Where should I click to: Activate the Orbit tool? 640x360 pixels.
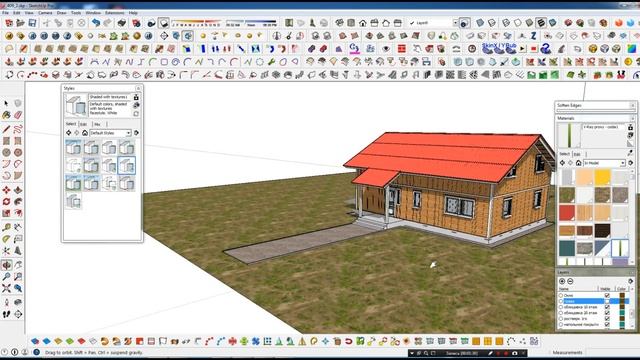click(6, 265)
